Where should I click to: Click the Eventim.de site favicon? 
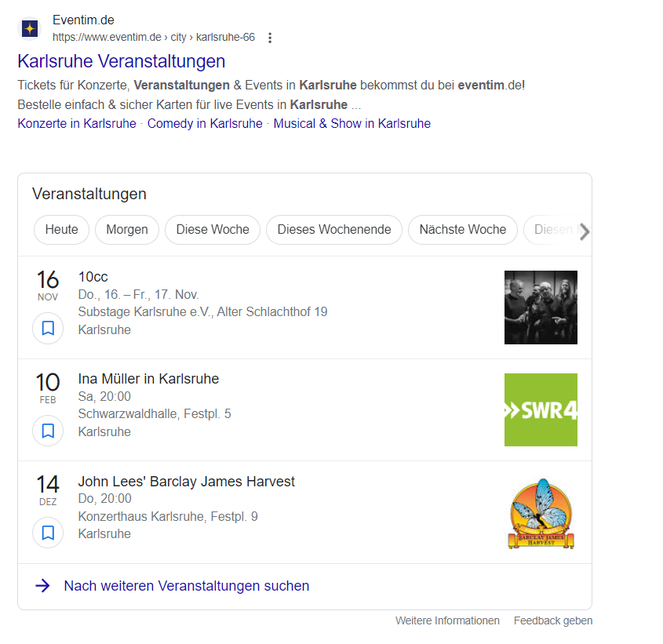pyautogui.click(x=30, y=28)
